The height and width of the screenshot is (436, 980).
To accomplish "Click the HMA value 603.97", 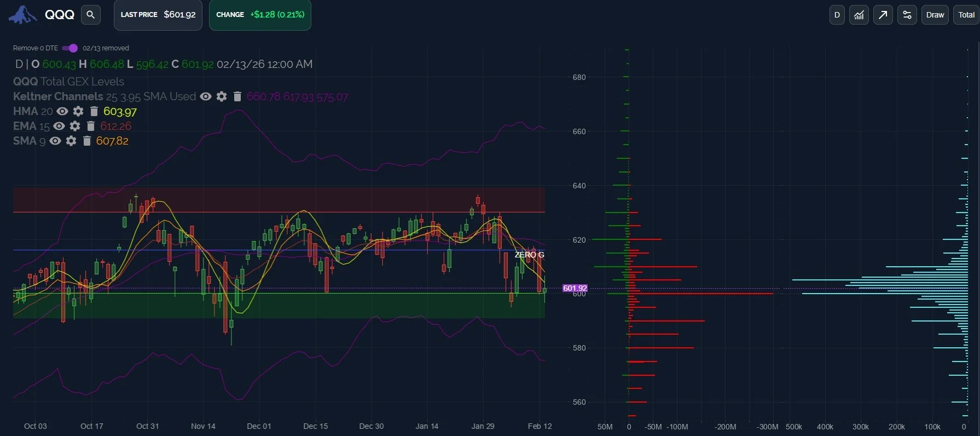I will coord(120,112).
